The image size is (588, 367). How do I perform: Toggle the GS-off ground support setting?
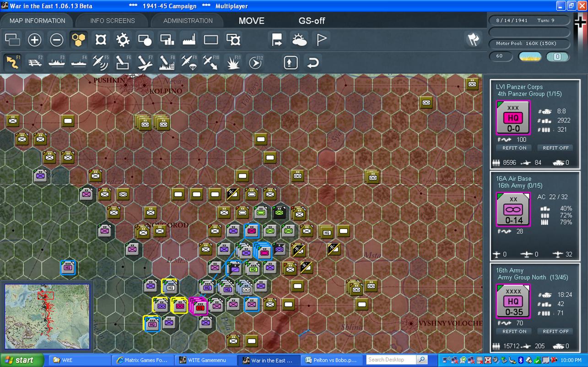click(x=312, y=21)
